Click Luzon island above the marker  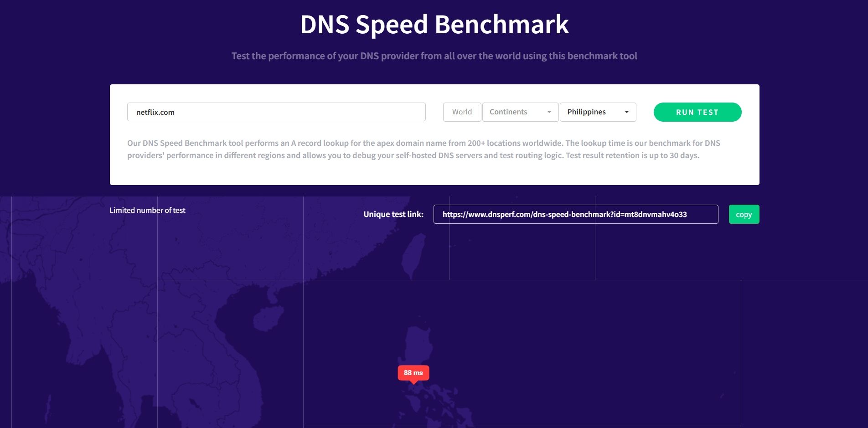coord(420,347)
